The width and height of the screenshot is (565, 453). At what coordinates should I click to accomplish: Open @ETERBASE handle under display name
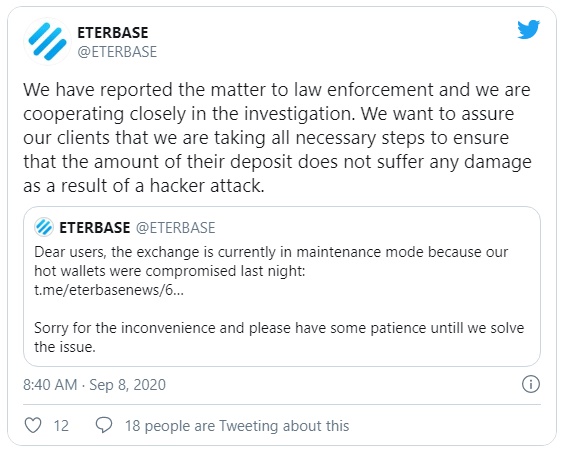[x=117, y=52]
